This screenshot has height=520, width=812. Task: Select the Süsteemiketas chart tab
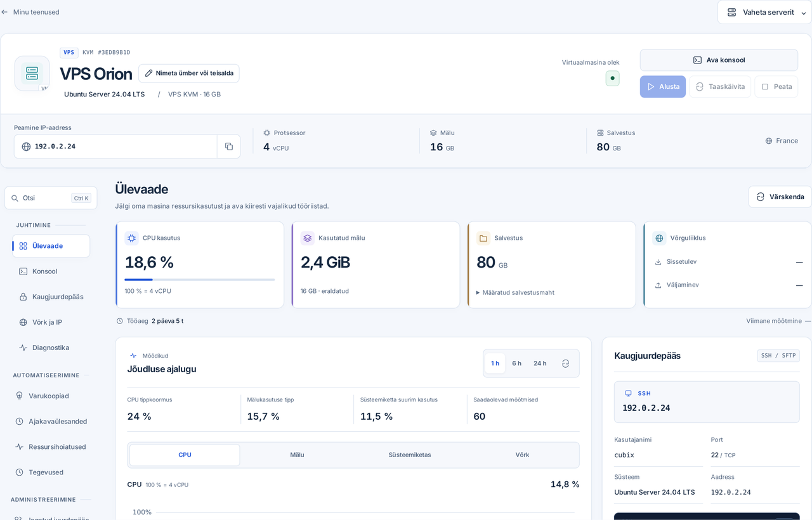(x=410, y=455)
